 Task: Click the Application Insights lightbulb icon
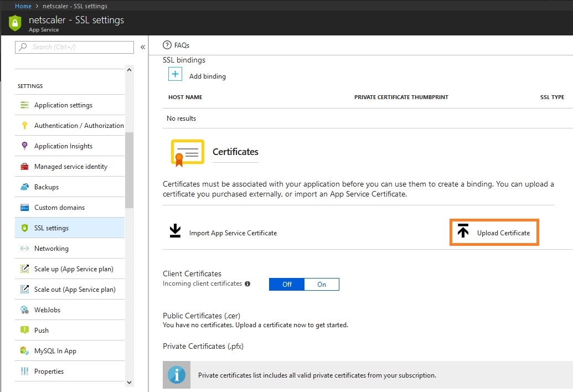pos(24,146)
